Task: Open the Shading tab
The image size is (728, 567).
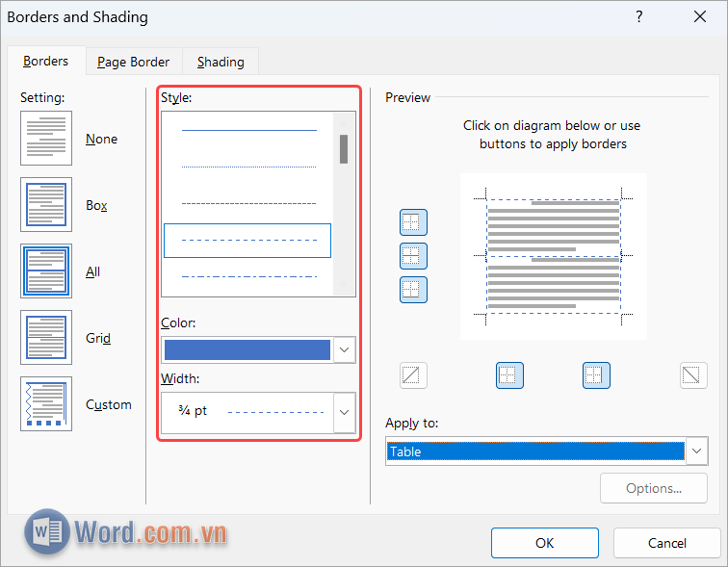Action: coord(221,62)
